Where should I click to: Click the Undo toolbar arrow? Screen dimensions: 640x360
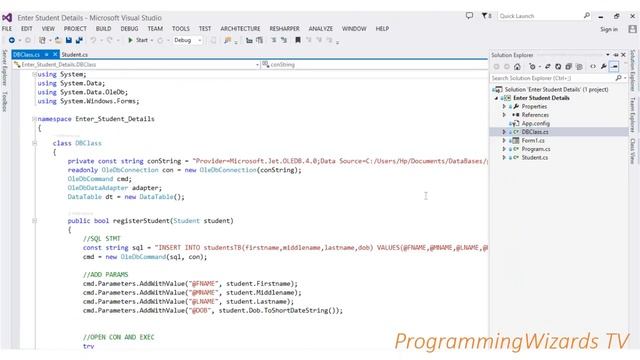(x=93, y=40)
